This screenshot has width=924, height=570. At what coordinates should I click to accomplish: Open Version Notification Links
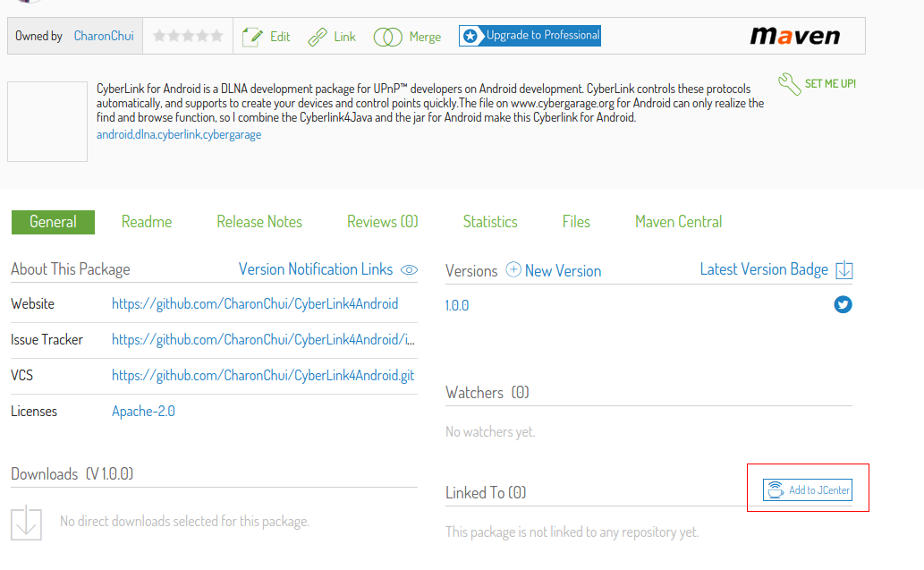point(315,269)
